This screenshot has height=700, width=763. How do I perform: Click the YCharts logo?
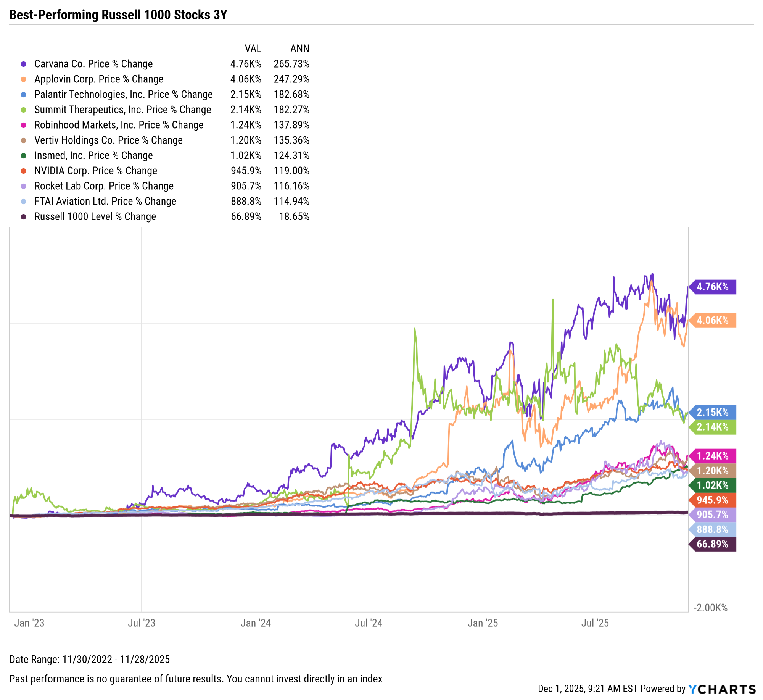pos(722,689)
